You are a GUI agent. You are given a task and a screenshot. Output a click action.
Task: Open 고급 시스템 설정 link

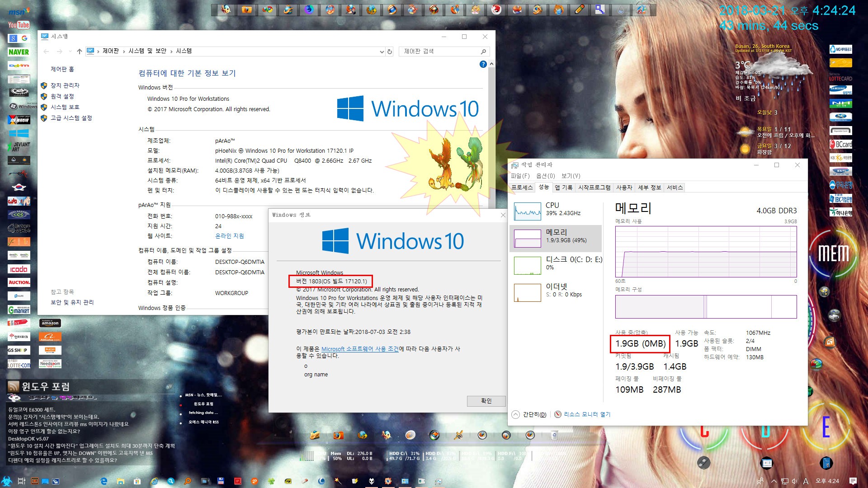click(x=71, y=118)
